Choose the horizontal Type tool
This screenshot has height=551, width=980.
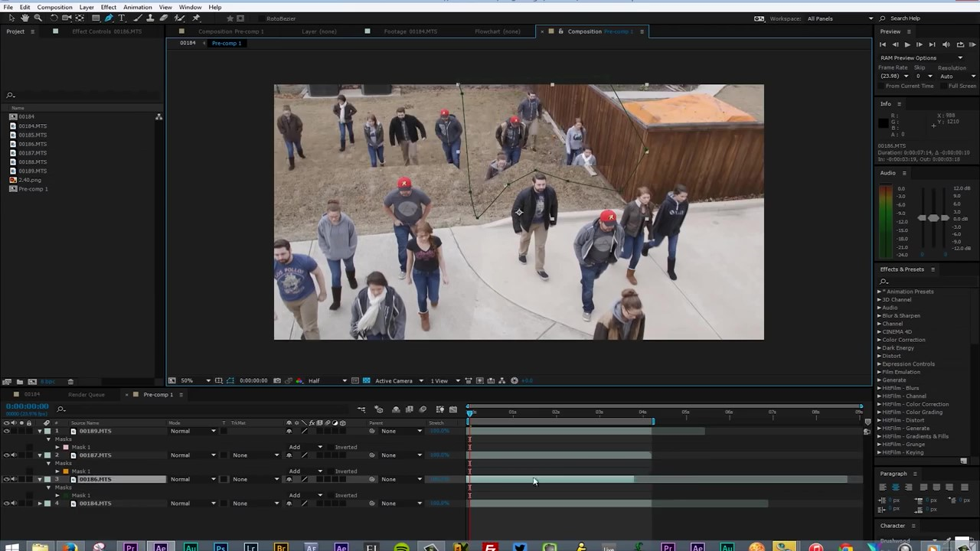click(x=121, y=18)
